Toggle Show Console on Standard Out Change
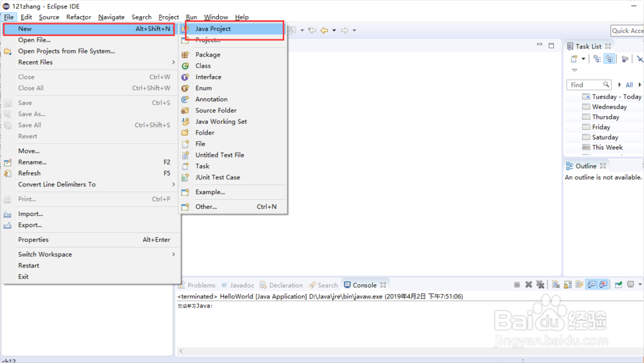The width and height of the screenshot is (644, 363). (x=591, y=284)
